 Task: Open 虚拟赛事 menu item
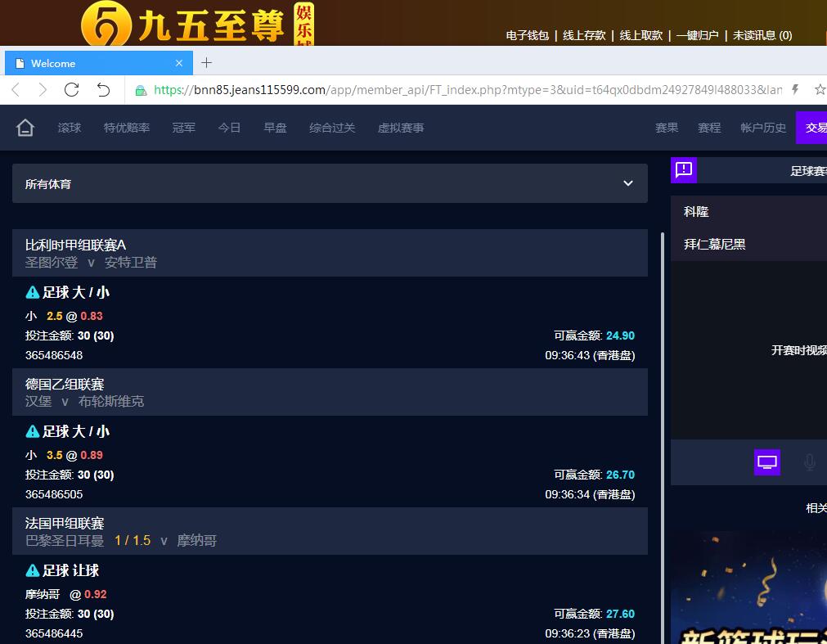[401, 128]
